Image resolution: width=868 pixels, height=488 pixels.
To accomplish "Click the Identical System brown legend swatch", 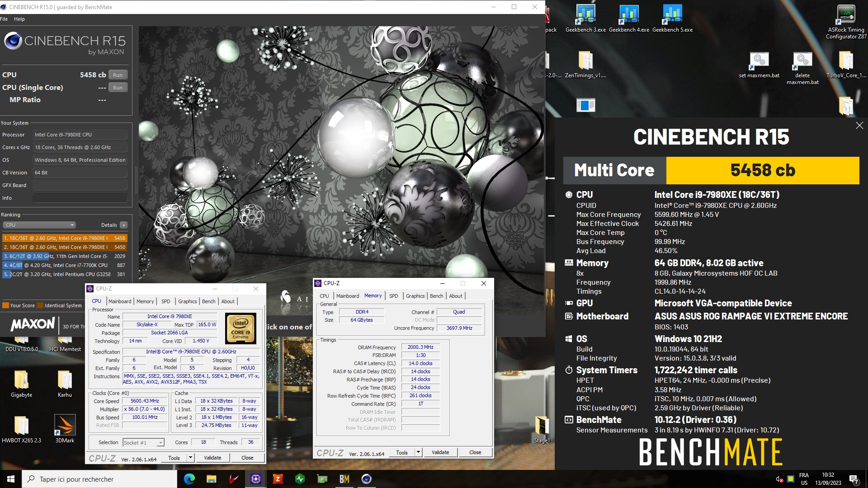I will [40, 305].
